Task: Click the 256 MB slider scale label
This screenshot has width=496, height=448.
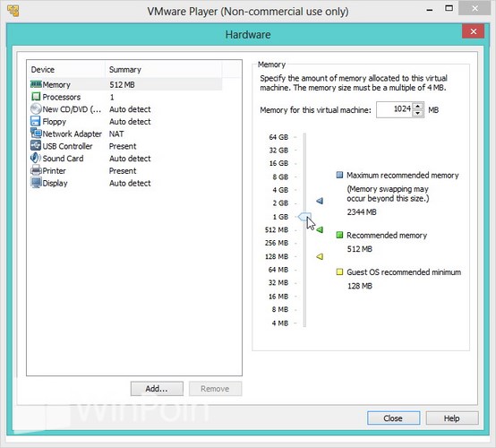Action: click(x=277, y=243)
